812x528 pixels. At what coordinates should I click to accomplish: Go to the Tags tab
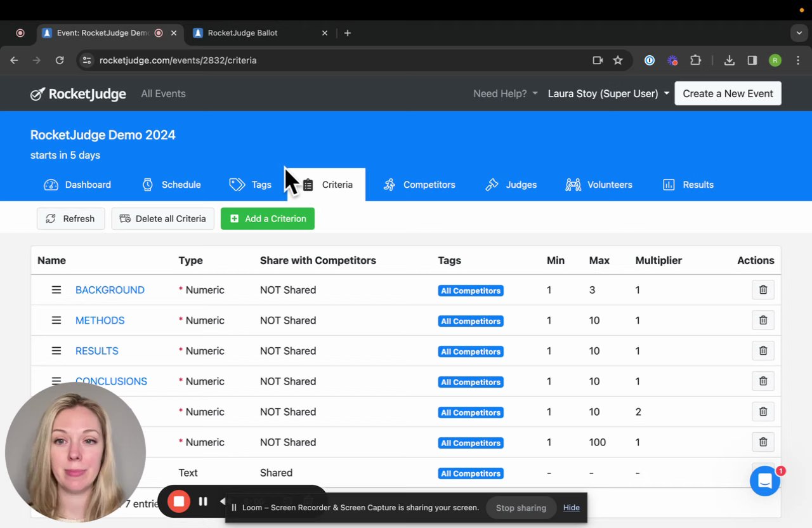coord(251,185)
